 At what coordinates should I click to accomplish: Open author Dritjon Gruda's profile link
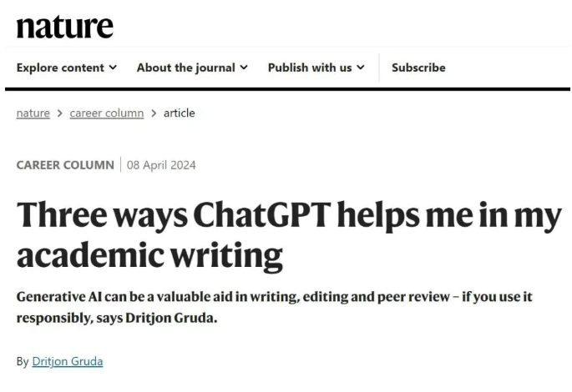coord(67,362)
